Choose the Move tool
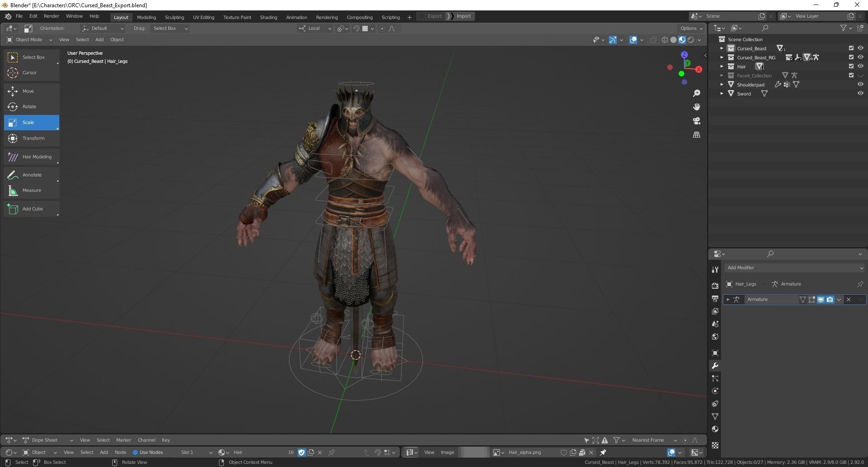 coord(32,91)
